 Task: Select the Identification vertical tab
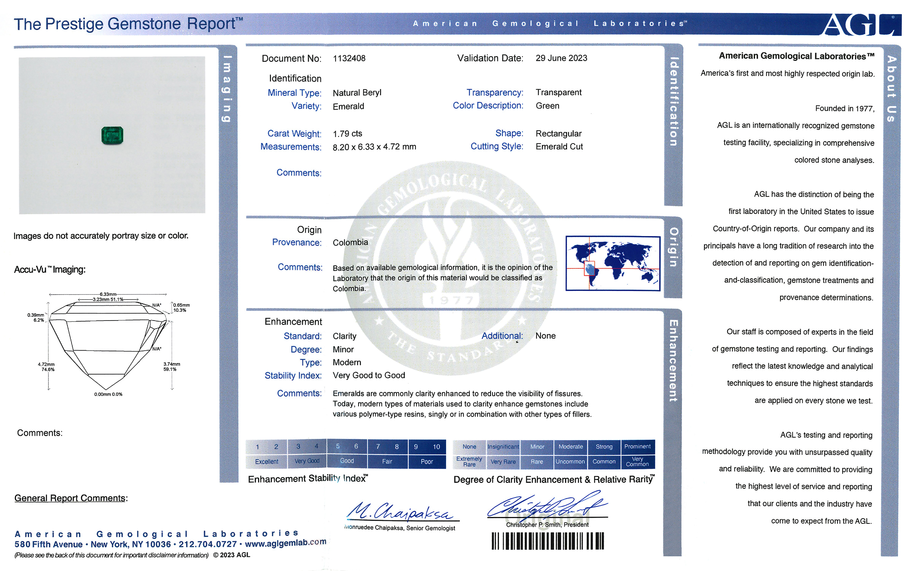tap(673, 101)
